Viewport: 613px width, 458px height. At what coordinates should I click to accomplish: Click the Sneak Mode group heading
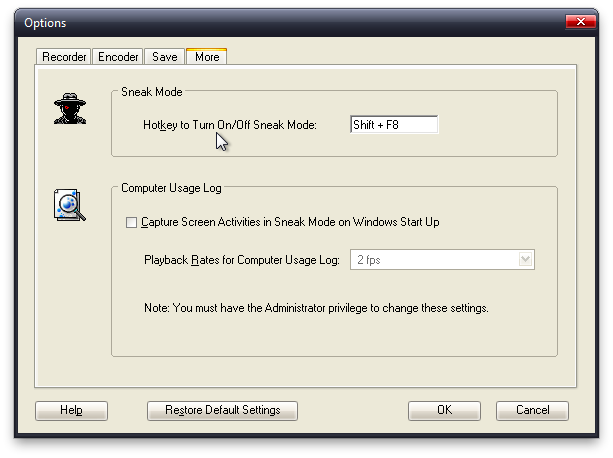point(152,92)
